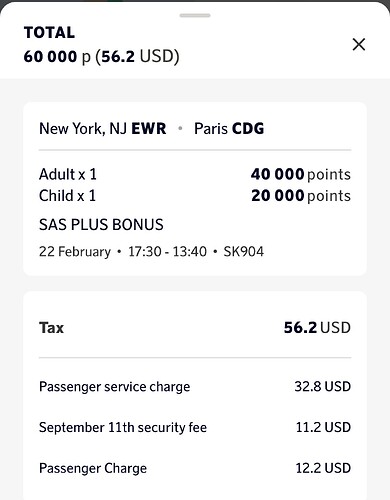Viewport: 390px width, 500px height.
Task: Select the Child x 1 row
Action: coord(195,196)
